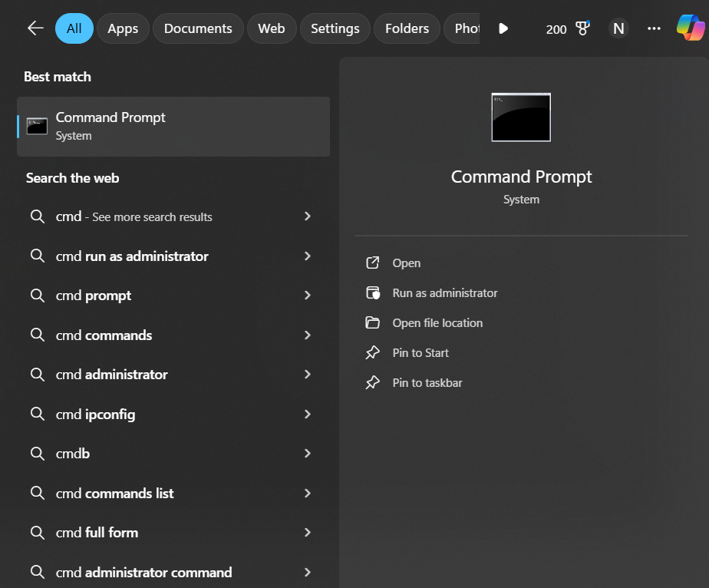The width and height of the screenshot is (709, 588).
Task: Open the Copilot icon at top right
Action: tap(691, 28)
